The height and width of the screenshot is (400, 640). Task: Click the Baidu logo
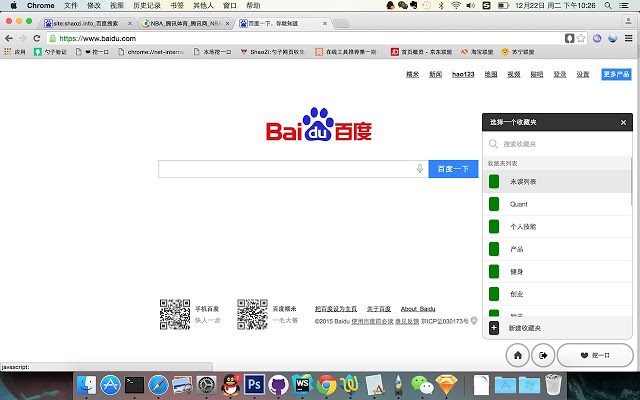click(x=319, y=124)
